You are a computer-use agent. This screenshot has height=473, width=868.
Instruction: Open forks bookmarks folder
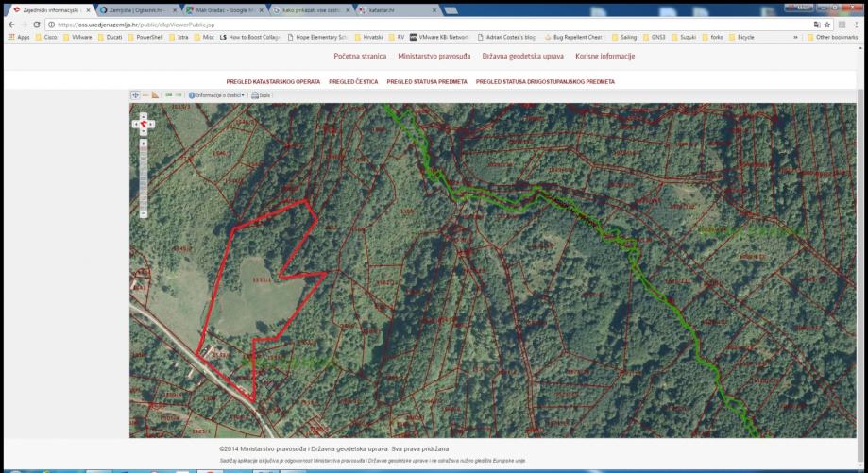(x=712, y=37)
